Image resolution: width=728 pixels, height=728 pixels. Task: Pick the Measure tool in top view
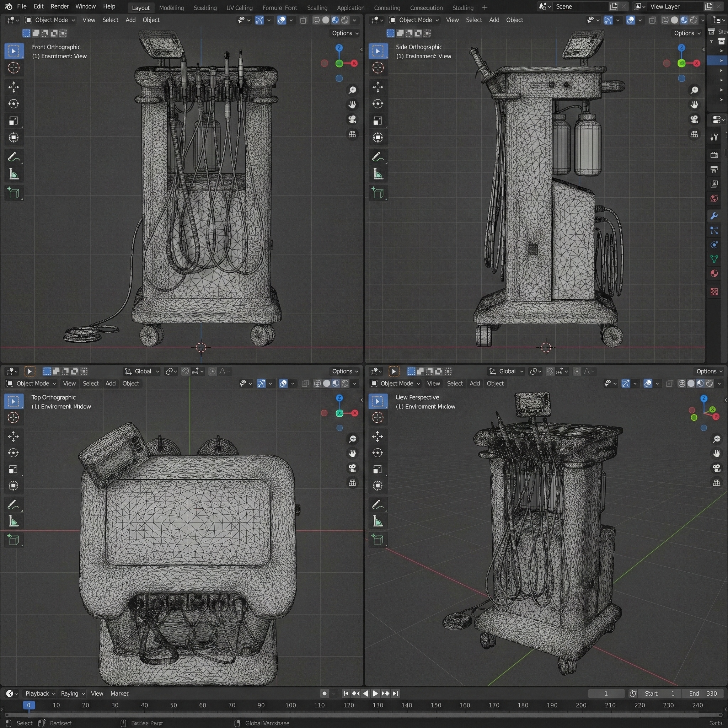click(14, 521)
